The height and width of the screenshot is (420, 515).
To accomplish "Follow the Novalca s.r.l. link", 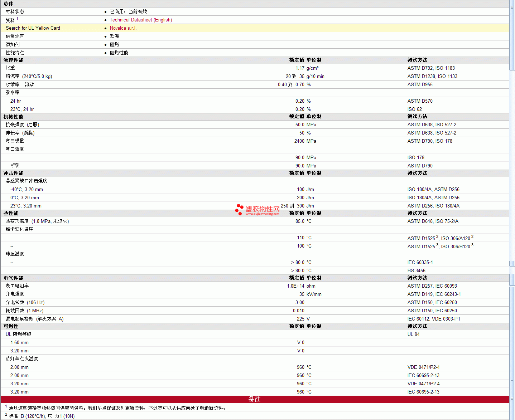I will [x=123, y=28].
